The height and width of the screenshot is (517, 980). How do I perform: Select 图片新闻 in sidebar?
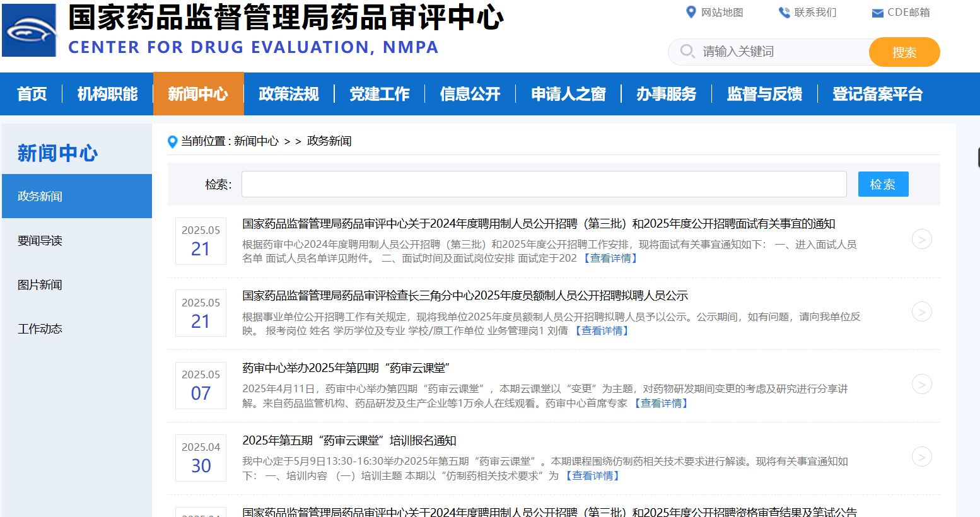[77, 284]
